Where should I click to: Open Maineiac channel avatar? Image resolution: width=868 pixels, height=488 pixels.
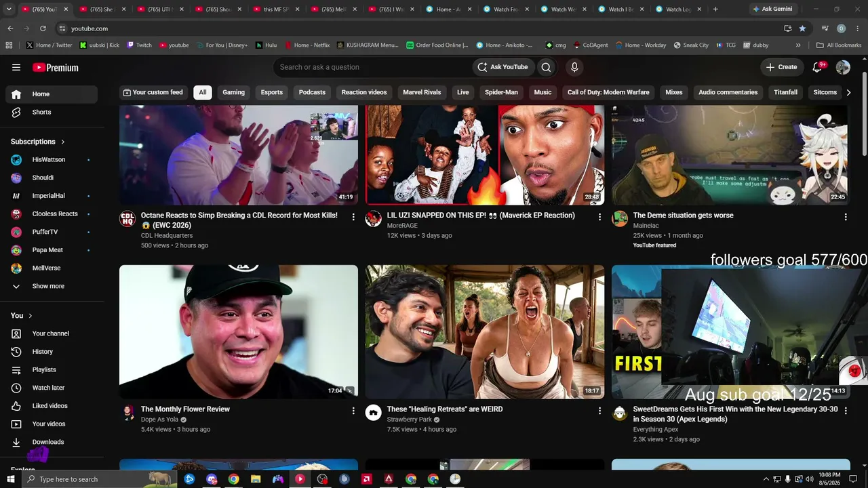(x=620, y=218)
